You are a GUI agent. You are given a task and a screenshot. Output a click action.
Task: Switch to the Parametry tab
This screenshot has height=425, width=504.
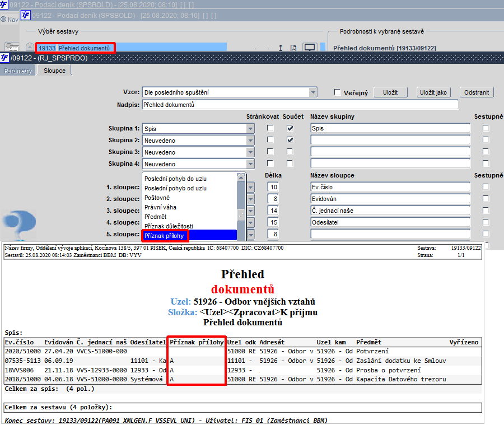[x=18, y=71]
